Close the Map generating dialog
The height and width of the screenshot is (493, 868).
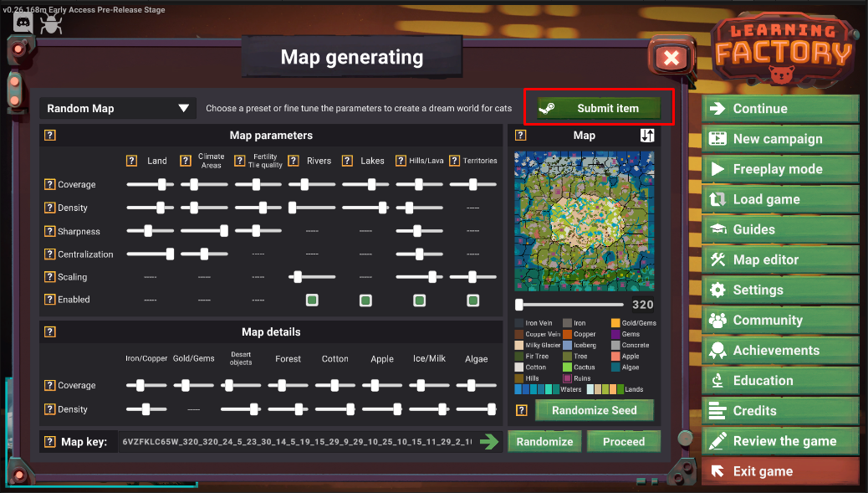(671, 57)
